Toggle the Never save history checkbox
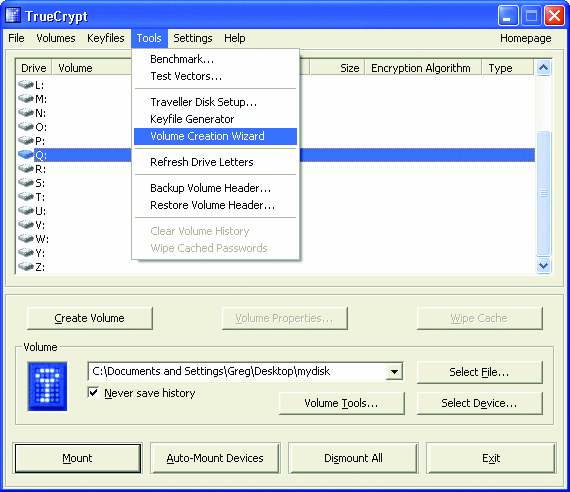570x492 pixels. 93,393
